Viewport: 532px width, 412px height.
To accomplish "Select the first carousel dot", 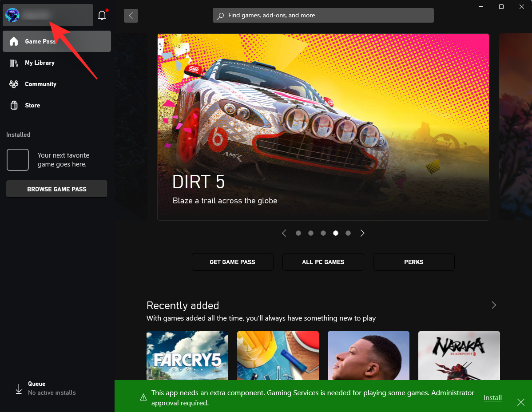I will click(x=298, y=233).
